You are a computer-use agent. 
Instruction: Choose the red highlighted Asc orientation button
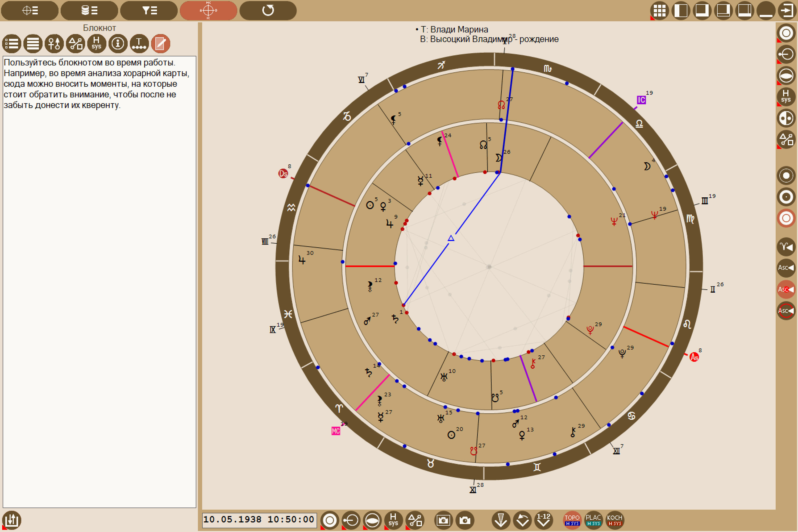786,289
